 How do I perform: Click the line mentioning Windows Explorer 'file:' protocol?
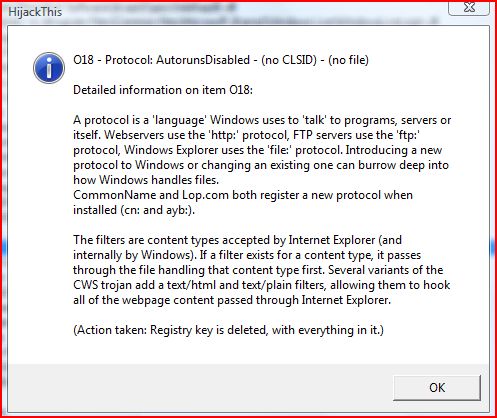[x=258, y=150]
